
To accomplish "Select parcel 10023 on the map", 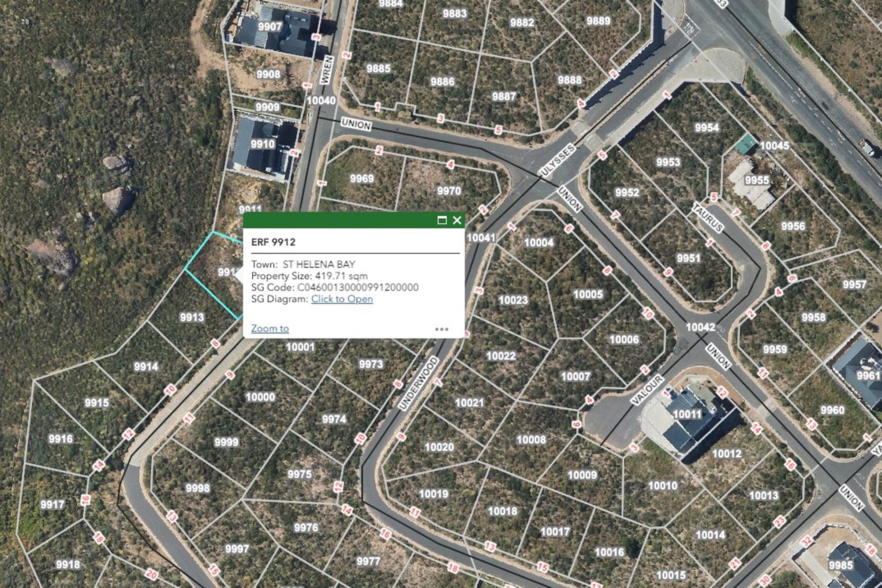I will pos(513,300).
